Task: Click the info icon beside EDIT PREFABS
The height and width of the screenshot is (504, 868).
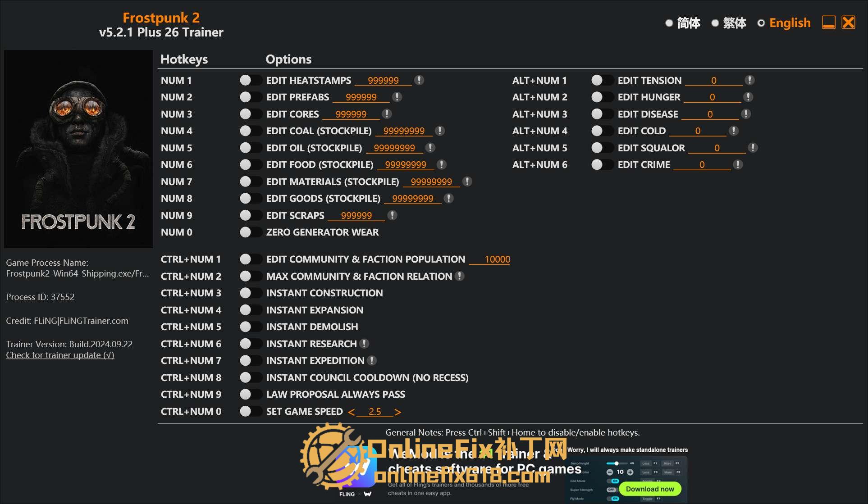Action: point(397,97)
